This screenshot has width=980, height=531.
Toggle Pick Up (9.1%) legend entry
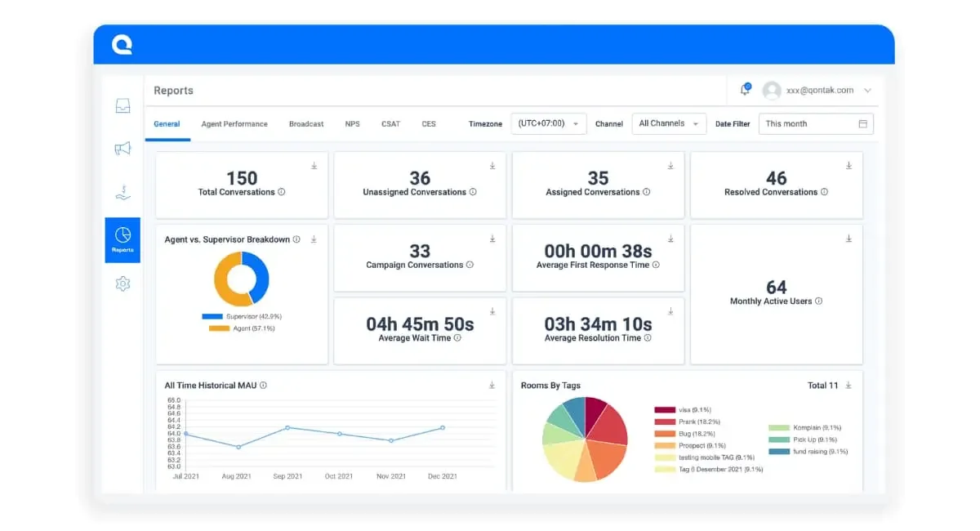(804, 440)
